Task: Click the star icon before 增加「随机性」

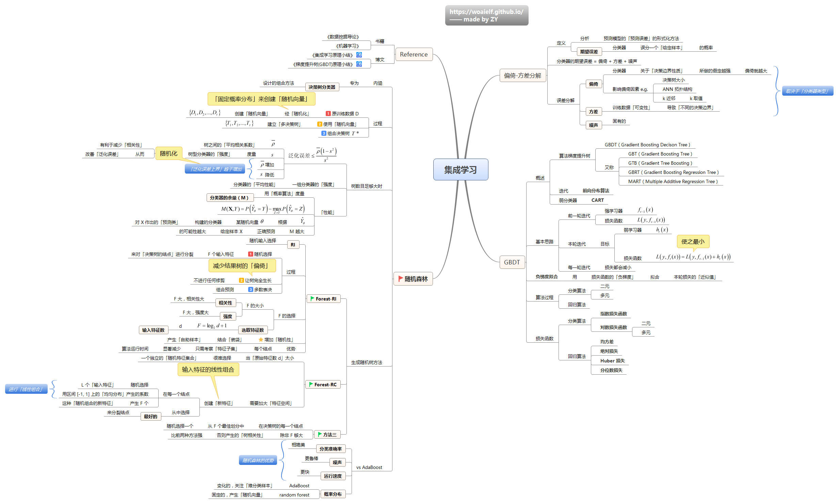Action: [261, 340]
